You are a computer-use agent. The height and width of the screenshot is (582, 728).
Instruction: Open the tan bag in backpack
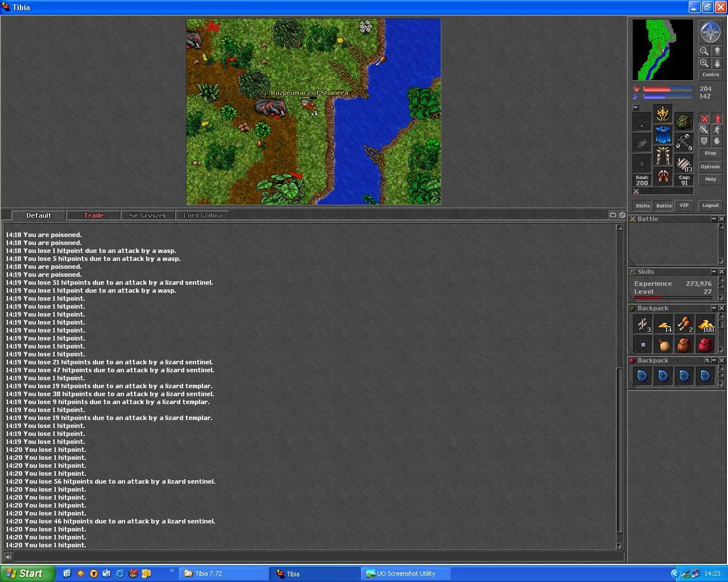[x=664, y=344]
